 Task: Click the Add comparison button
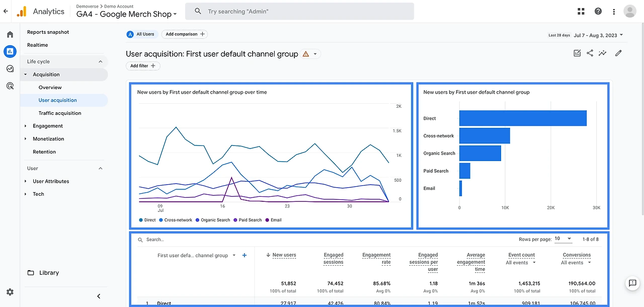coord(185,34)
